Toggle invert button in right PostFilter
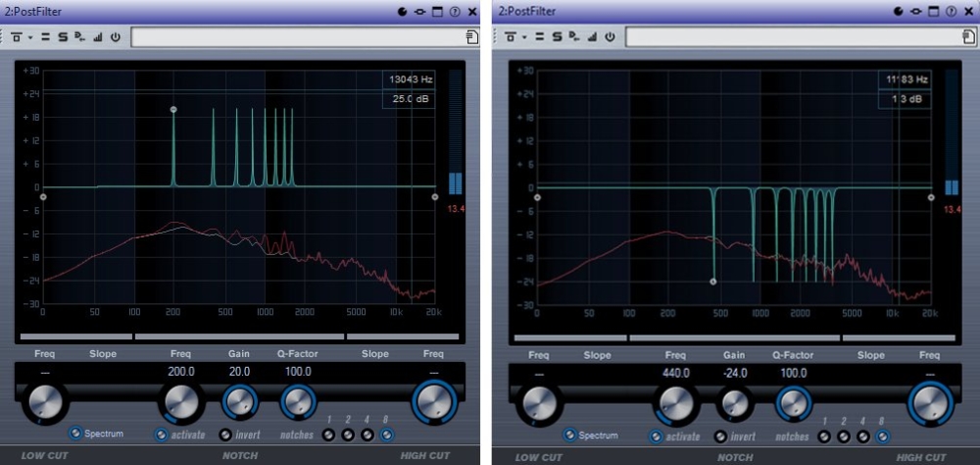Image resolution: width=980 pixels, height=465 pixels. pyautogui.click(x=720, y=437)
